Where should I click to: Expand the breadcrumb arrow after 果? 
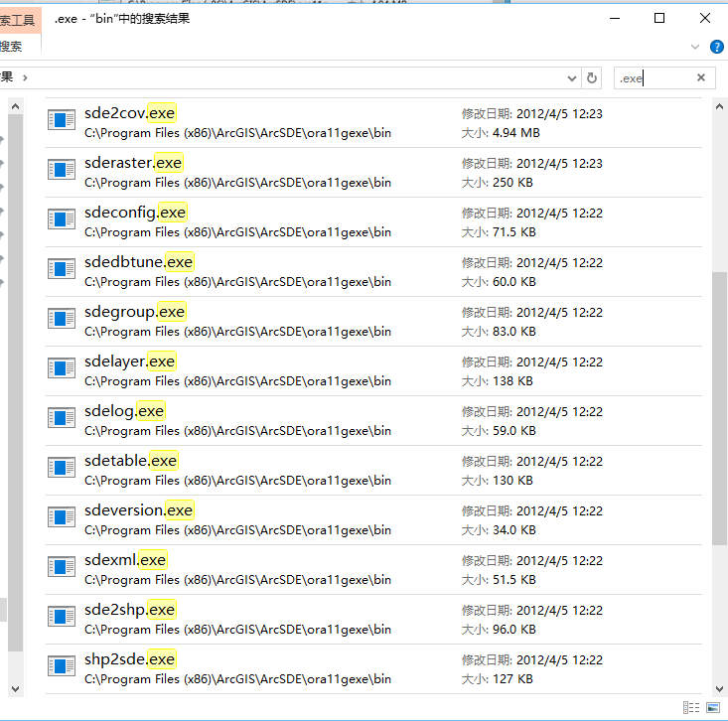25,78
